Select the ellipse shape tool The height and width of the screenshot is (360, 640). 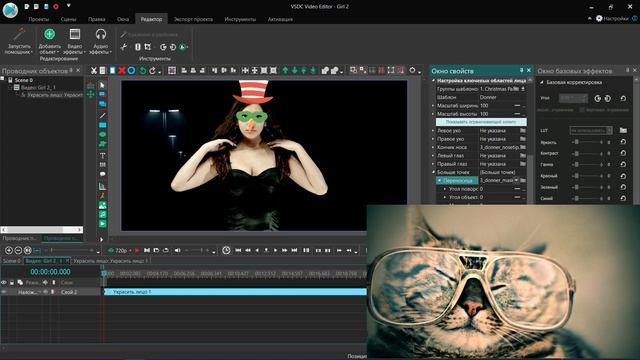(x=102, y=134)
